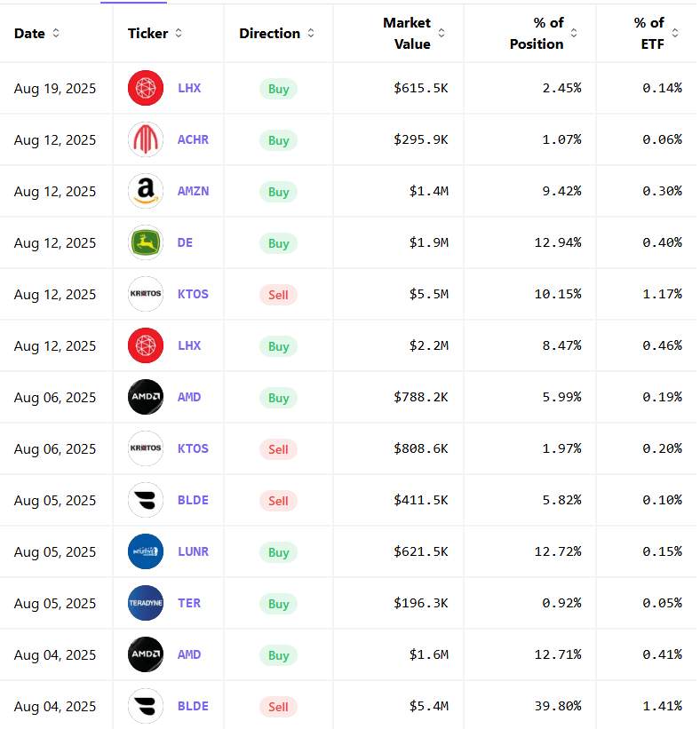Viewport: 700px width, 729px height.
Task: Sort by % of Position arrows
Action: point(574,33)
